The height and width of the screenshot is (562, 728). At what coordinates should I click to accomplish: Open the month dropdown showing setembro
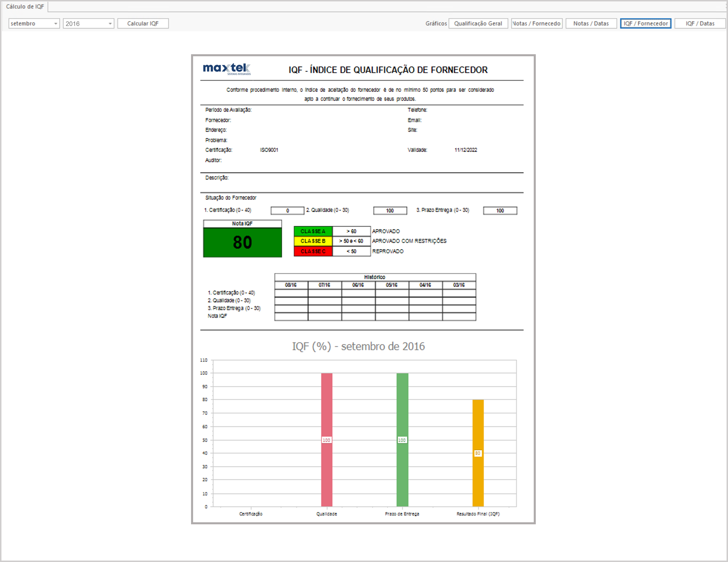[34, 23]
